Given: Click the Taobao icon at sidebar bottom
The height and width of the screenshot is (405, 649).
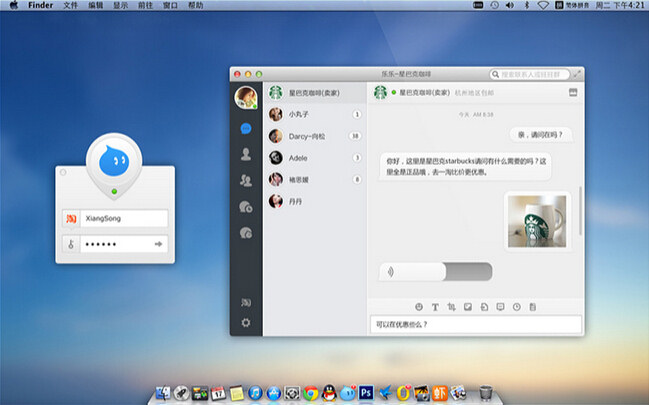Looking at the screenshot, I should [x=246, y=303].
